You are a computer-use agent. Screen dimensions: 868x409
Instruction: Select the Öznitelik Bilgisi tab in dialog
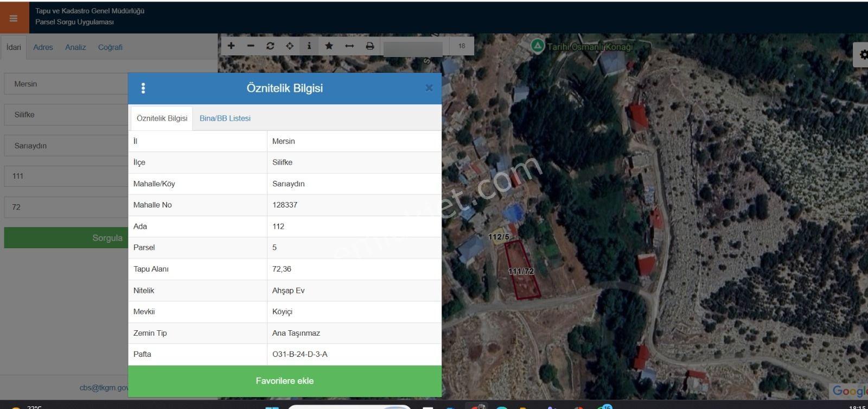[x=162, y=118]
